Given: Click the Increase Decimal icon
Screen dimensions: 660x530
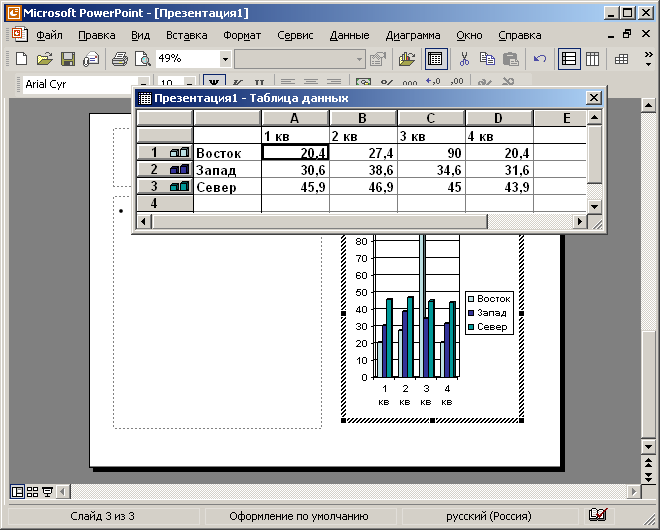Looking at the screenshot, I should tap(433, 82).
